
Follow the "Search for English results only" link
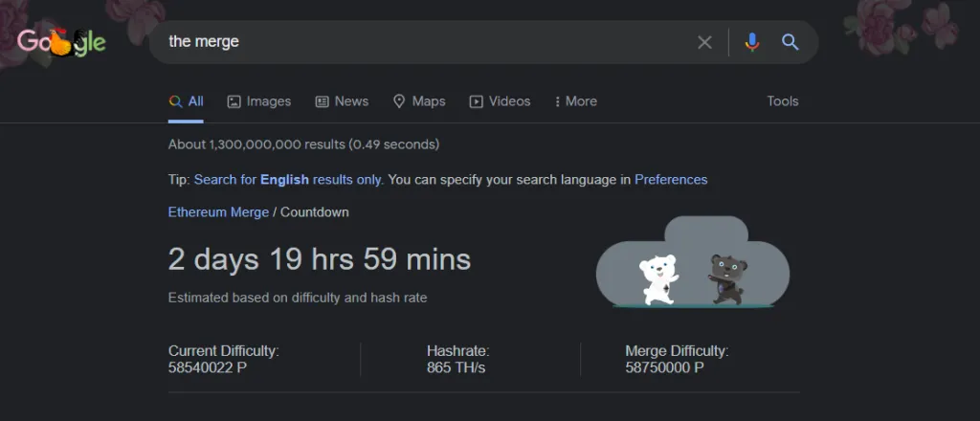tap(288, 180)
